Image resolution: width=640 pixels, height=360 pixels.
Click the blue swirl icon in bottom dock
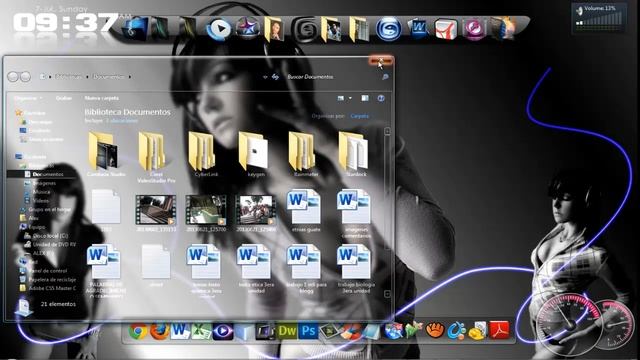(456, 331)
